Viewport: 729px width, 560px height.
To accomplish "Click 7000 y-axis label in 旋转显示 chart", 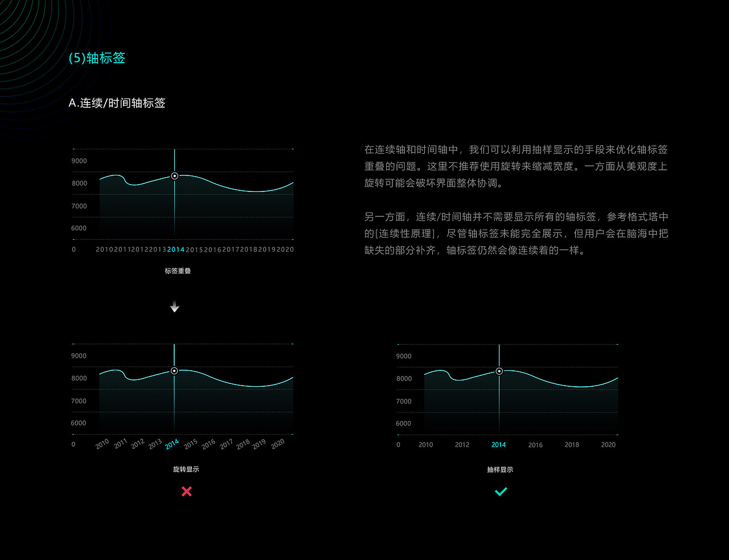I will point(79,401).
